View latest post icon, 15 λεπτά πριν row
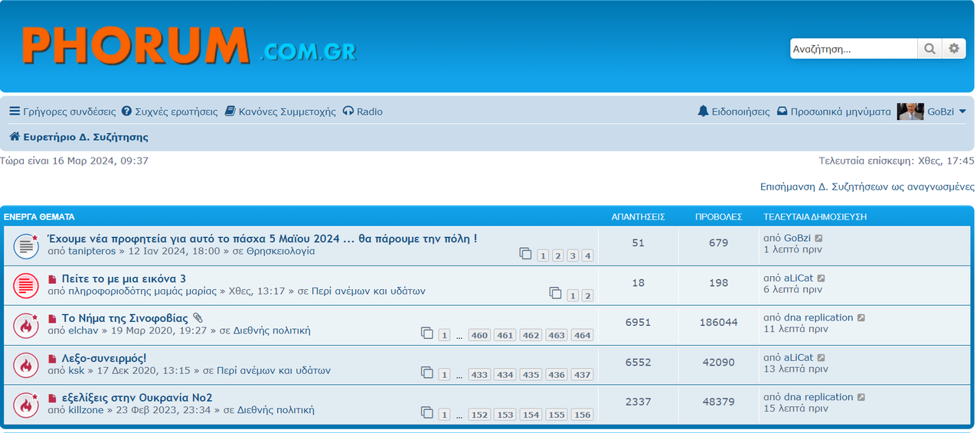The width and height of the screenshot is (980, 433). click(x=861, y=398)
